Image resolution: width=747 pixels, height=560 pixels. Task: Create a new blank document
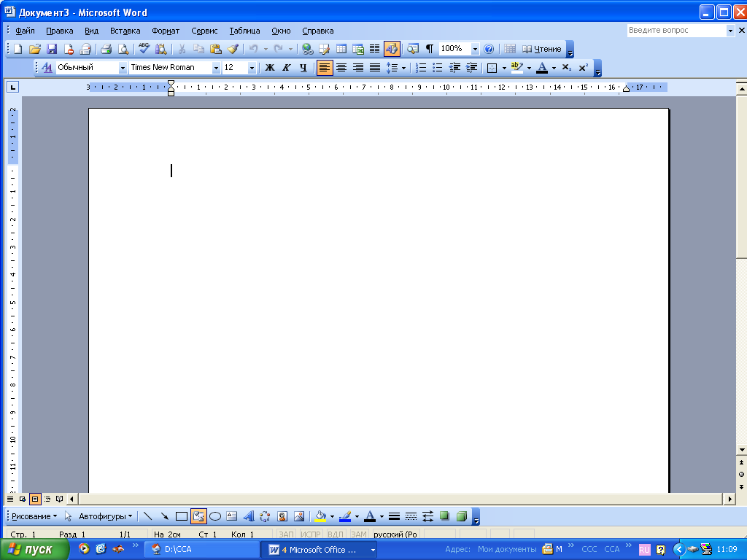click(18, 49)
